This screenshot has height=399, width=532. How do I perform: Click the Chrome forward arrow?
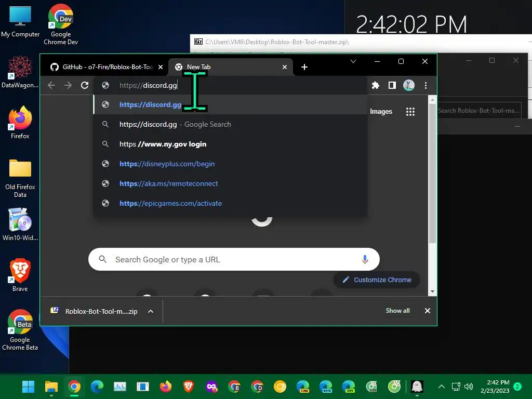(68, 85)
